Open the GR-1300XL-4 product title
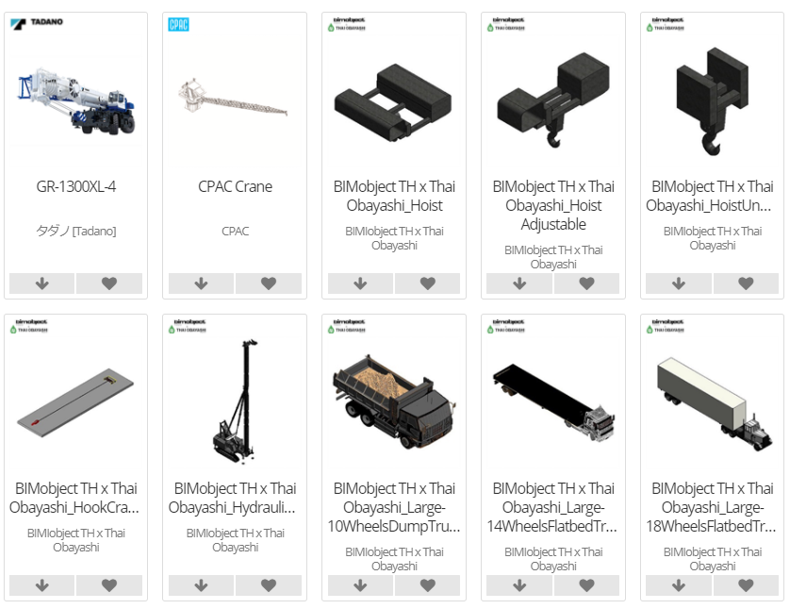The height and width of the screenshot is (608, 791). pos(76,187)
